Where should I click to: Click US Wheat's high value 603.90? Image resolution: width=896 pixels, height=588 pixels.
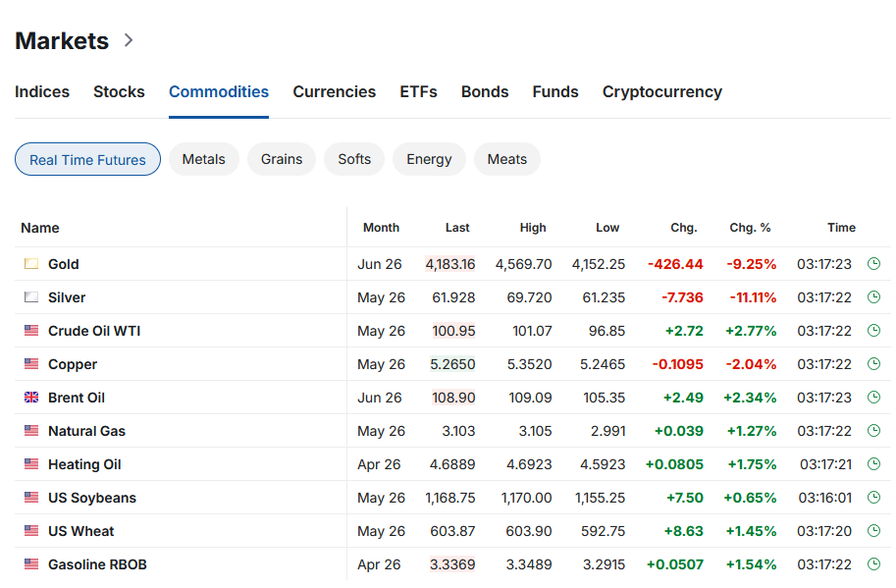point(529,531)
